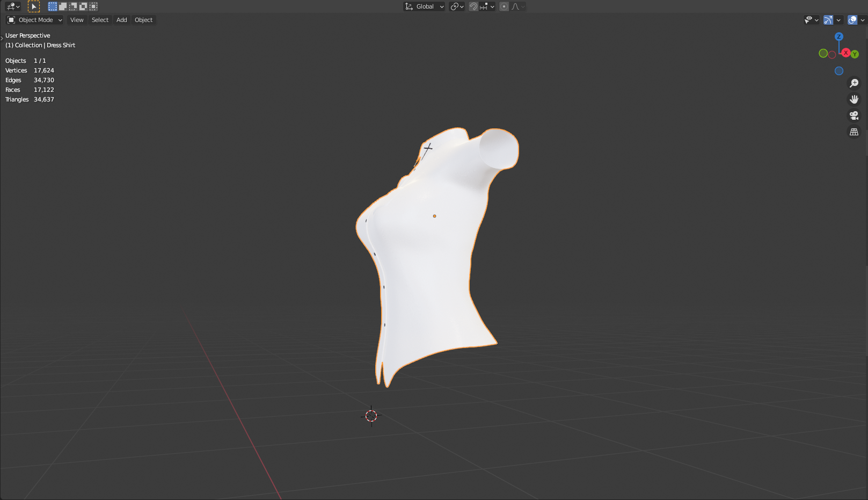This screenshot has height=500, width=868.
Task: Toggle show overlays button
Action: (852, 20)
